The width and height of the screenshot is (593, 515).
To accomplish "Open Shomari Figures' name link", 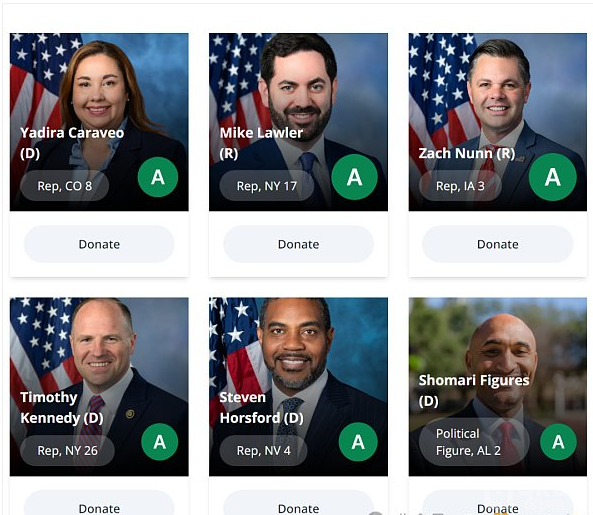I will [474, 390].
